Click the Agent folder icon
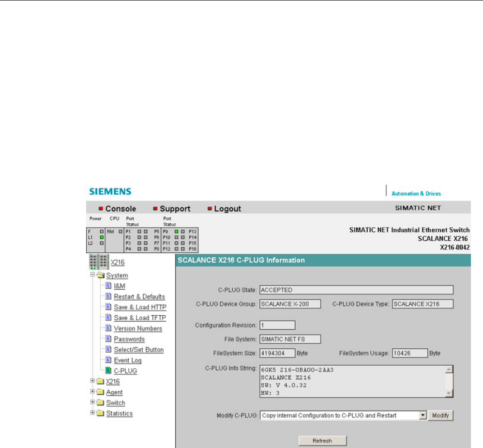The height and width of the screenshot is (448, 483). coord(100,392)
